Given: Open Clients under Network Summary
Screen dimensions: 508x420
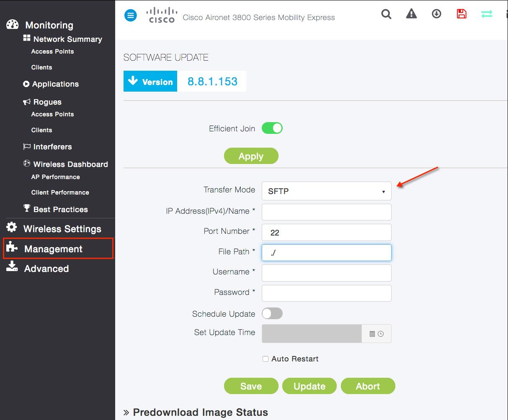Looking at the screenshot, I should (x=41, y=67).
